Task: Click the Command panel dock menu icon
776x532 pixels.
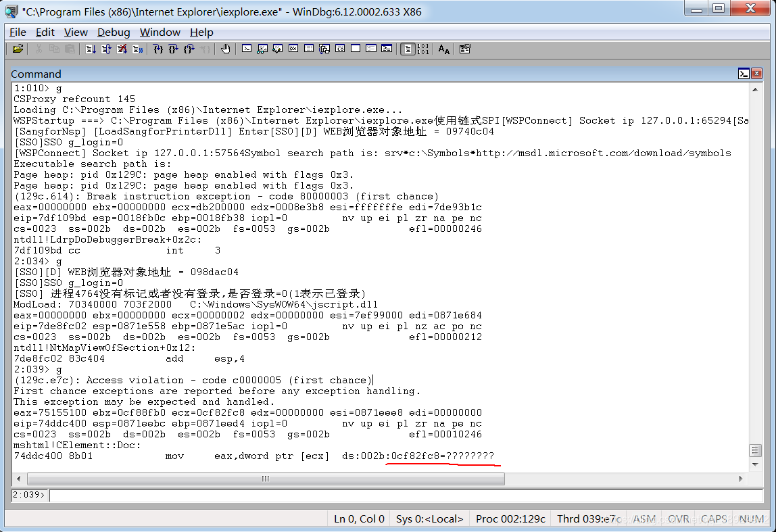Action: pos(744,74)
